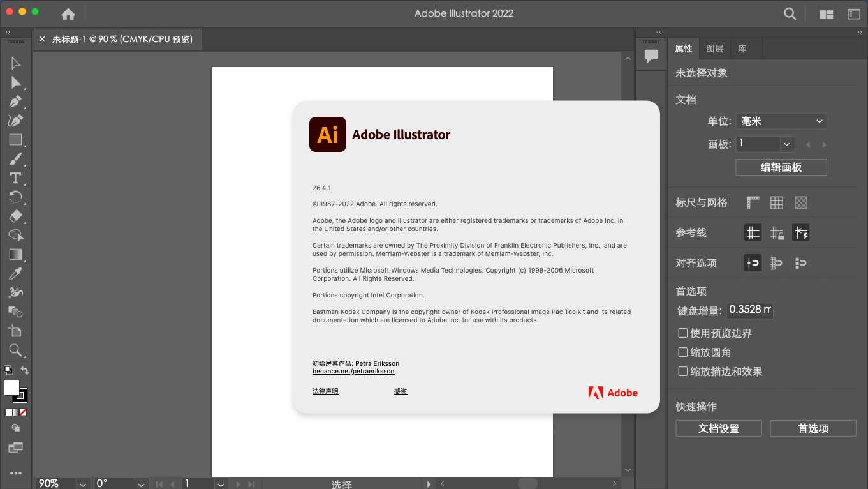The width and height of the screenshot is (868, 489).
Task: Enable the 缩放圆角 checkbox
Action: coord(683,352)
